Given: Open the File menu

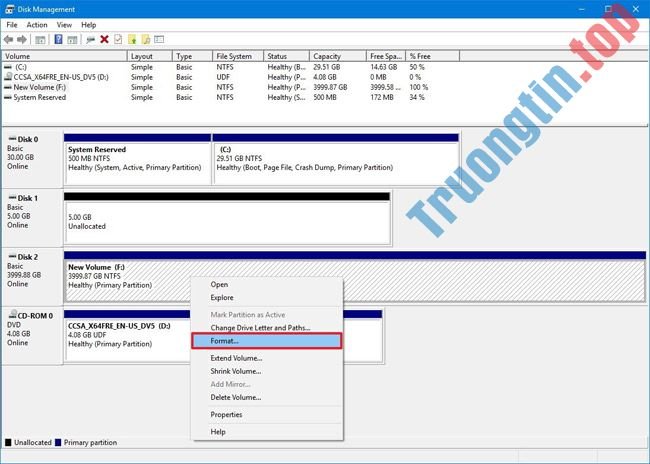Looking at the screenshot, I should 12,25.
